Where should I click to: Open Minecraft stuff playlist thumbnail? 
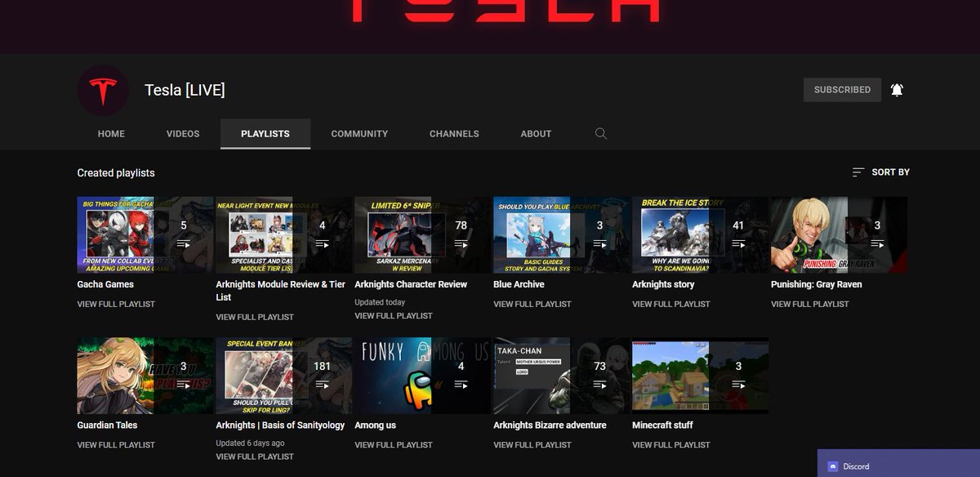[701, 376]
